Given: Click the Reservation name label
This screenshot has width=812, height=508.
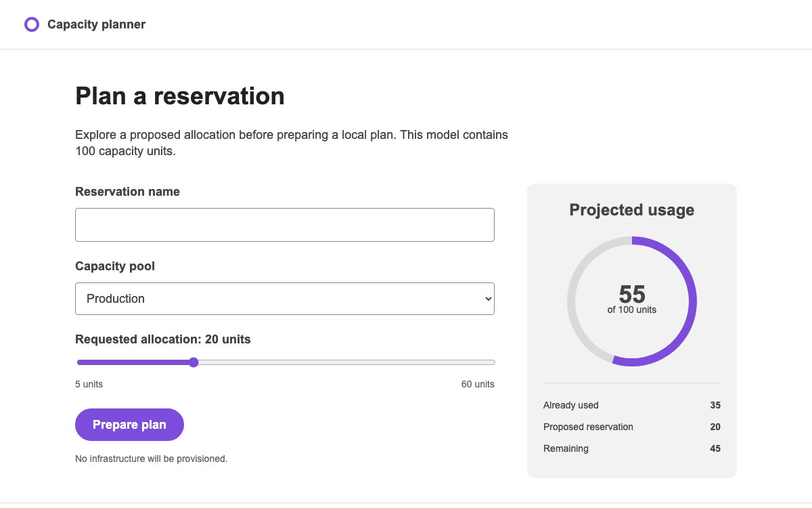Looking at the screenshot, I should [x=127, y=192].
